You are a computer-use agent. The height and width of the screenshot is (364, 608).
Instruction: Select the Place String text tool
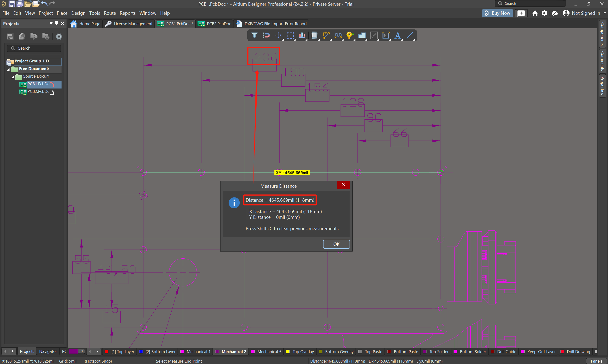point(397,35)
